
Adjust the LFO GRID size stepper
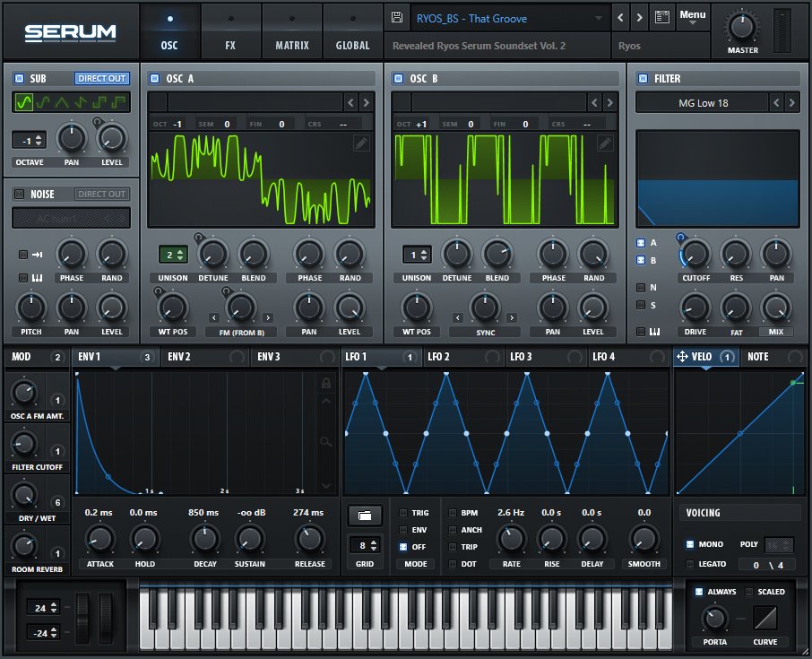(x=366, y=545)
